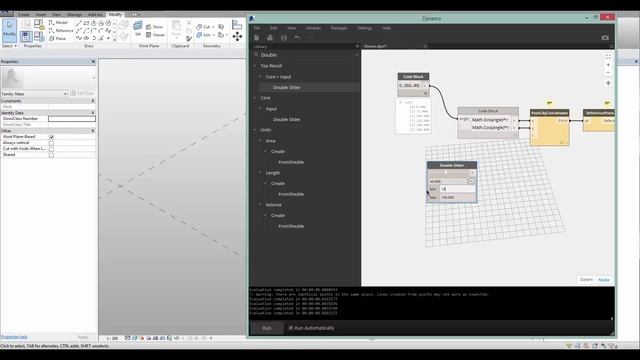Image resolution: width=640 pixels, height=360 pixels.
Task: Switch to the Revit Manage ribbon tab
Action: (74, 14)
